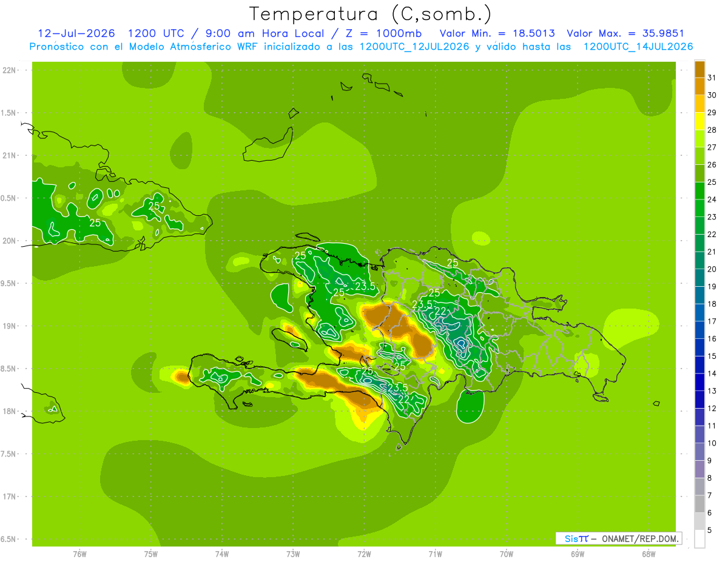
Task: Pick the orange swatch between 30 and 31
Action: 699,87
